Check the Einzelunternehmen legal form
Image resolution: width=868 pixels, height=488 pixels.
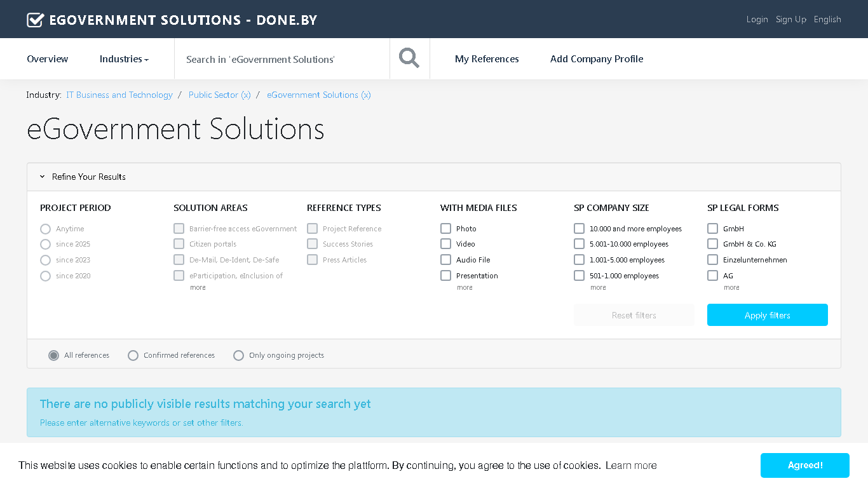coord(712,259)
